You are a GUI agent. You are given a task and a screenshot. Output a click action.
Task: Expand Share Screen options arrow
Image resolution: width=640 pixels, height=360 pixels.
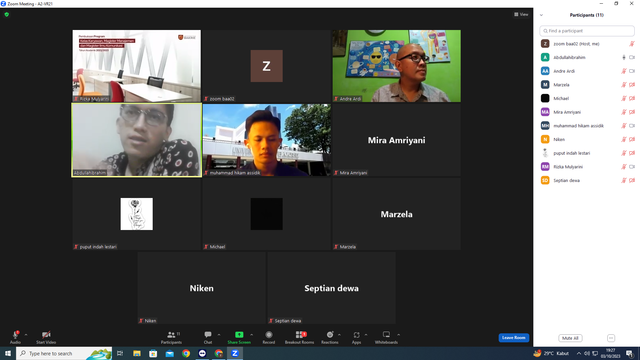[x=251, y=335]
